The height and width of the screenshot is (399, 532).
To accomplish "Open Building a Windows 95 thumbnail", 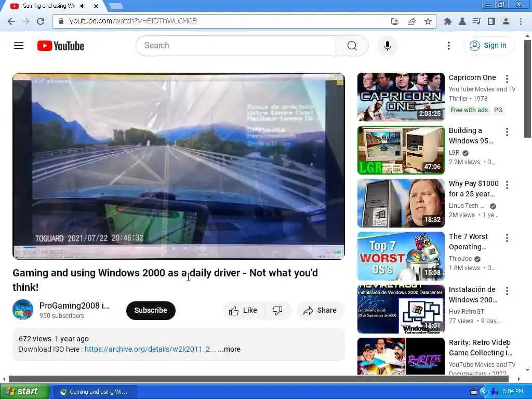I will click(401, 150).
